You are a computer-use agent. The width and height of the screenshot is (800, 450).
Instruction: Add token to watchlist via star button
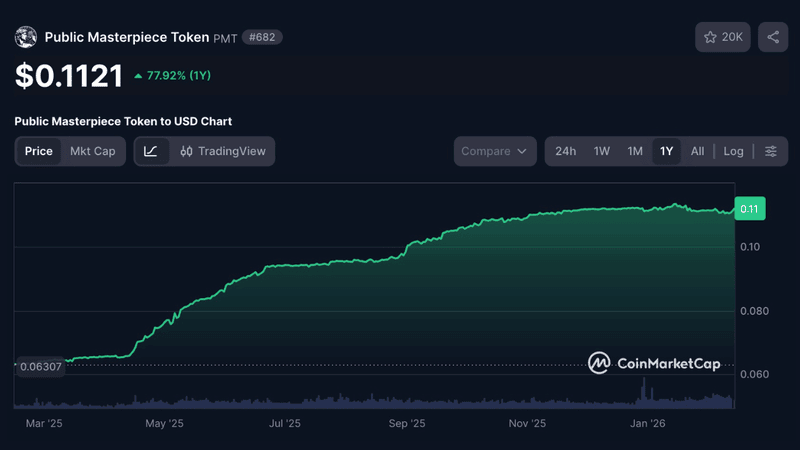pos(723,37)
